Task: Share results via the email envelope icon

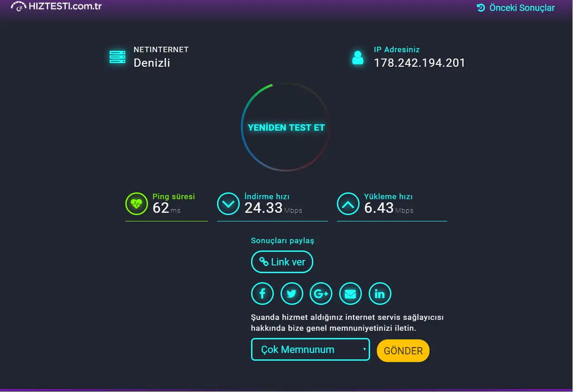Action: pos(350,294)
